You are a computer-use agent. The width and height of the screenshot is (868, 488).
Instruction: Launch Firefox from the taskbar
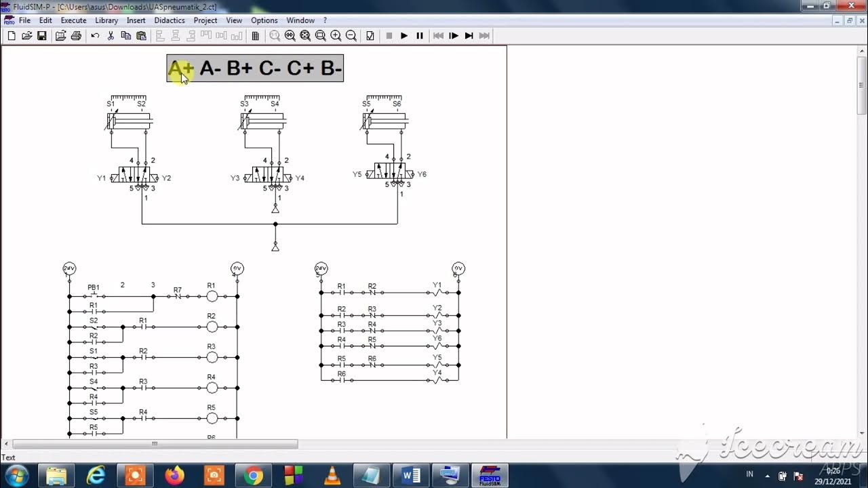point(175,475)
